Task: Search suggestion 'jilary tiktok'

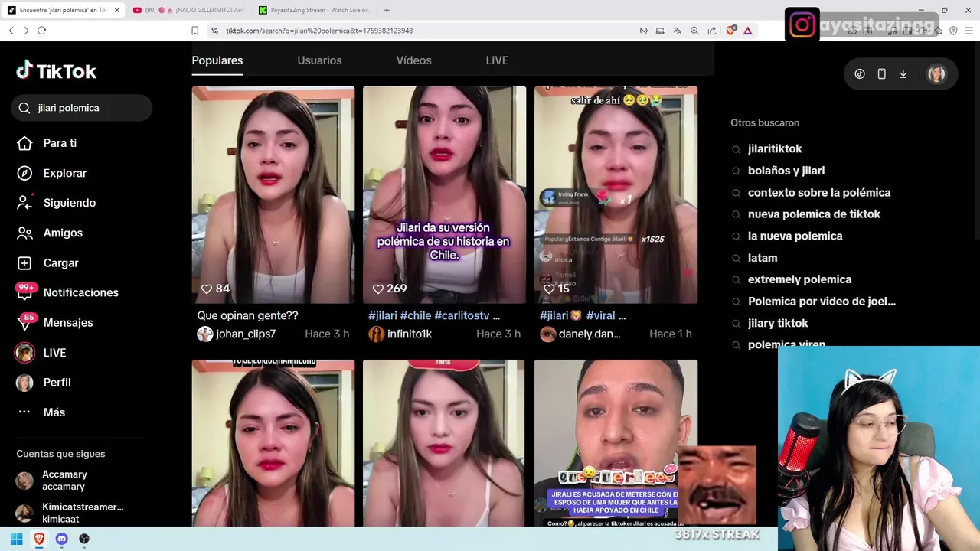Action: [x=778, y=323]
